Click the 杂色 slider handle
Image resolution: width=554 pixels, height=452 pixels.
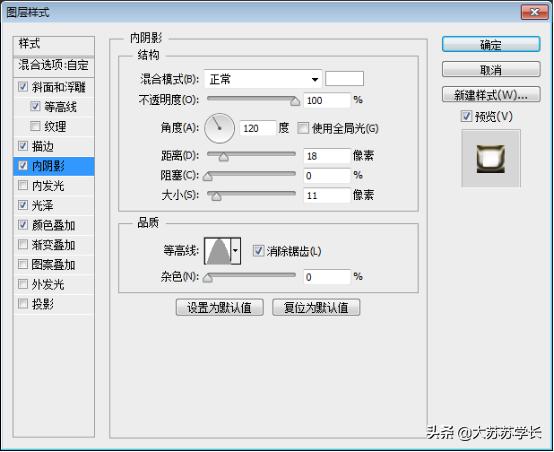tap(208, 278)
